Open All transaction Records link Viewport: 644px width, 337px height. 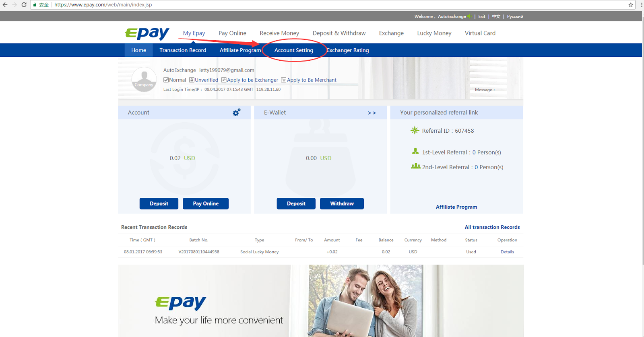[x=492, y=227]
